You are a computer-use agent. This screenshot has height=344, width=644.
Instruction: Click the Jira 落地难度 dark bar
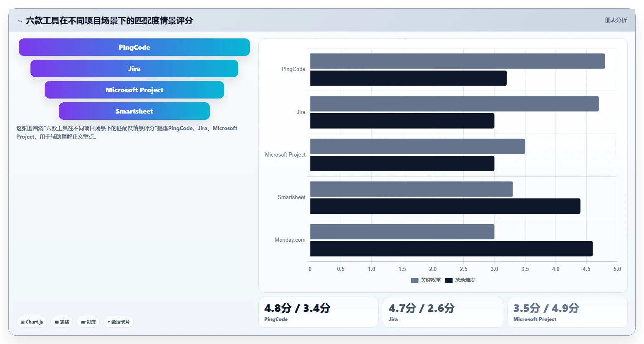pos(402,121)
